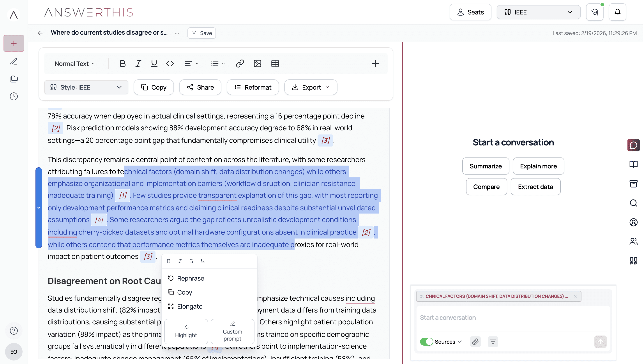Click the notification bell icon
643x364 pixels.
click(x=617, y=12)
